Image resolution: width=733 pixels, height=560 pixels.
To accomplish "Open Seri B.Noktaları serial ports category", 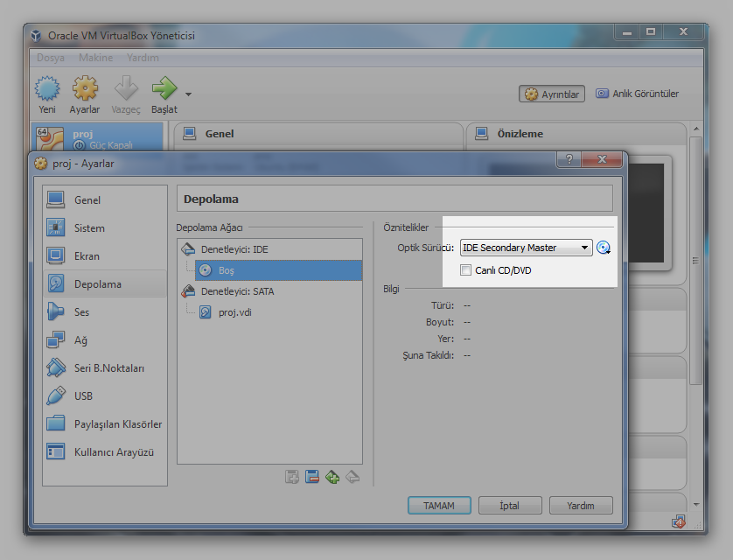I will [105, 368].
